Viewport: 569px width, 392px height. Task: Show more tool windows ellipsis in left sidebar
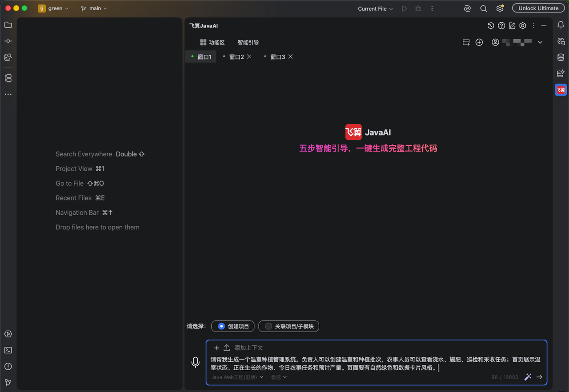coord(8,94)
